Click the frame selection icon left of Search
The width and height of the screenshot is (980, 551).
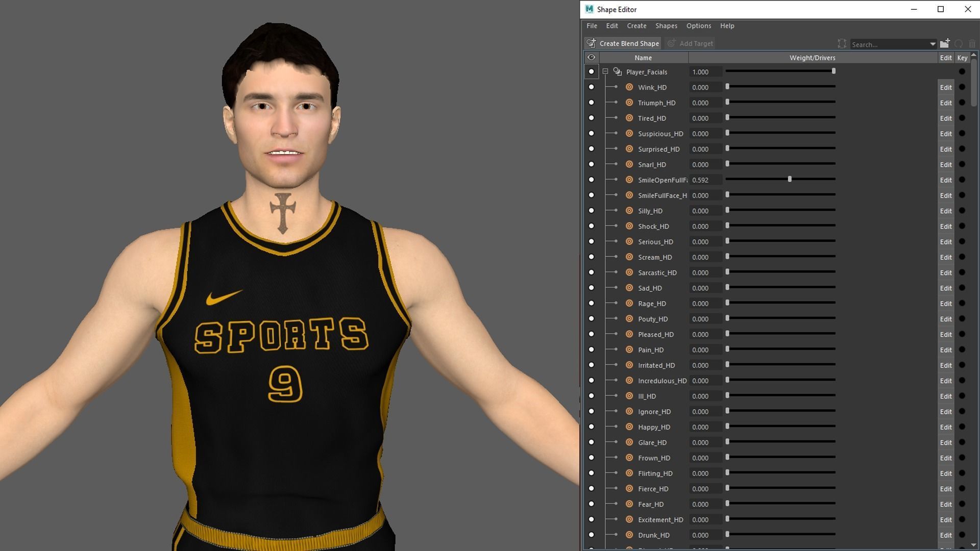(842, 44)
